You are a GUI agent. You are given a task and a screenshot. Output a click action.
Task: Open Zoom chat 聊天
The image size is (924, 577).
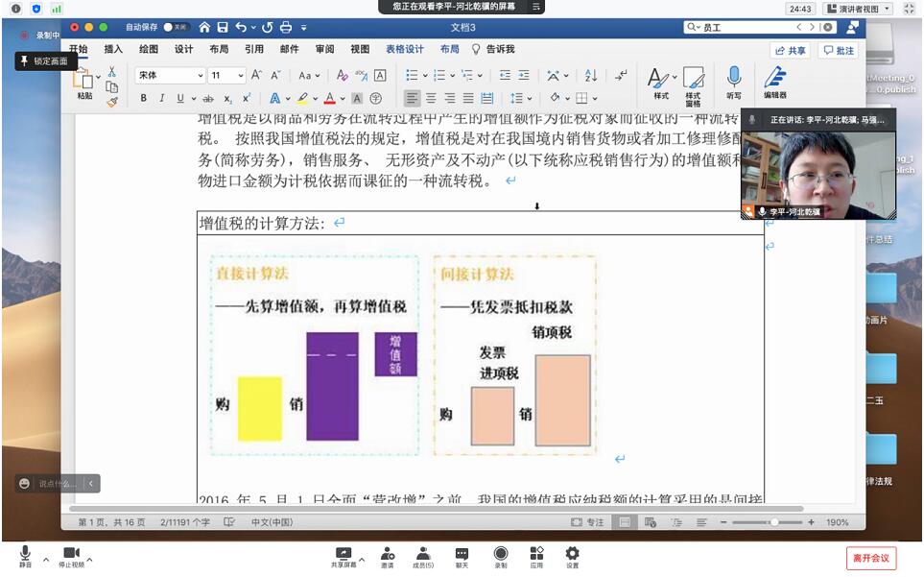pyautogui.click(x=462, y=557)
